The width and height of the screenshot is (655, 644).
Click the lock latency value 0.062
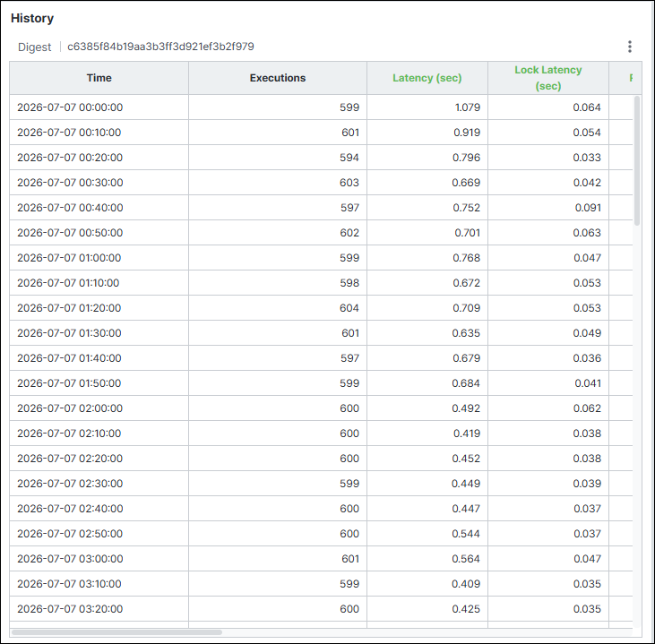click(x=587, y=408)
